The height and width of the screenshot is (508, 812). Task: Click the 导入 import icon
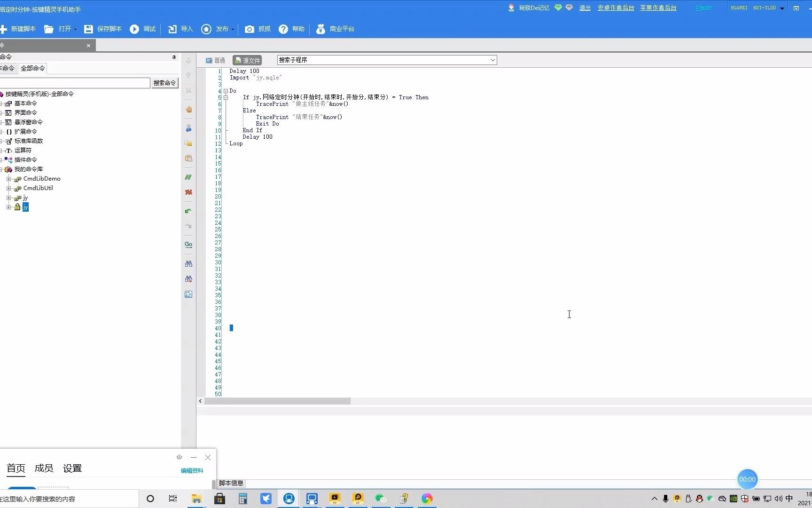pos(172,29)
